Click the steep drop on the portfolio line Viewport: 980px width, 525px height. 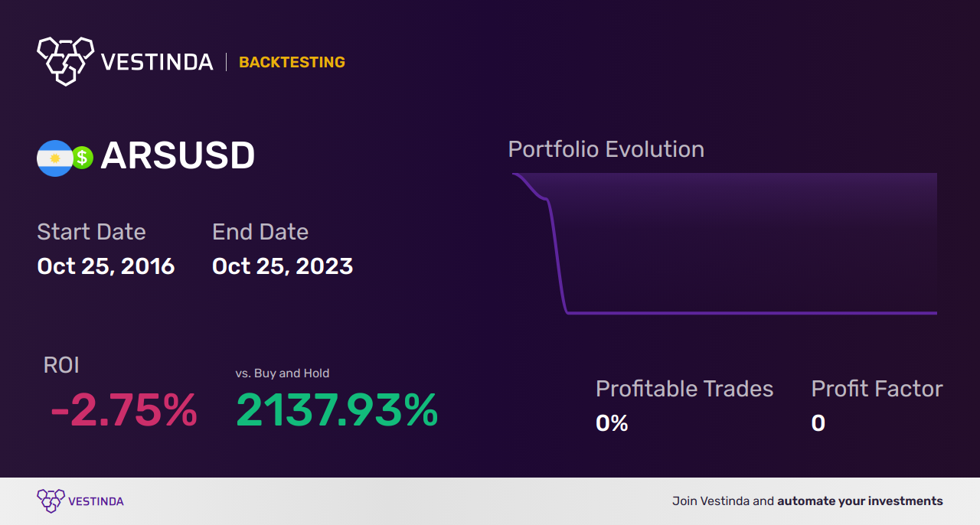pyautogui.click(x=557, y=256)
